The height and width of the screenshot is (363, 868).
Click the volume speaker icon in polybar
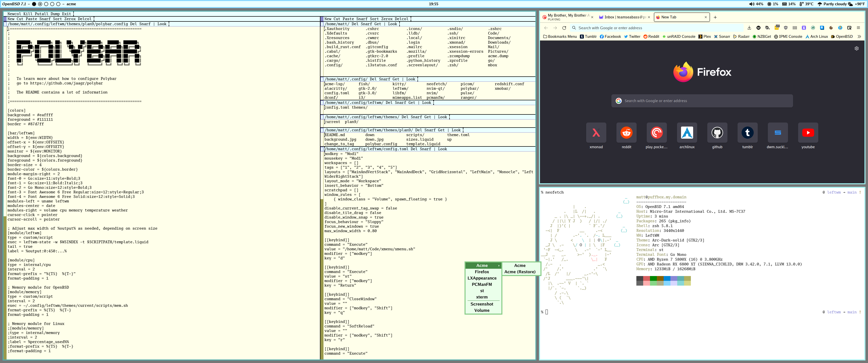pyautogui.click(x=751, y=4)
